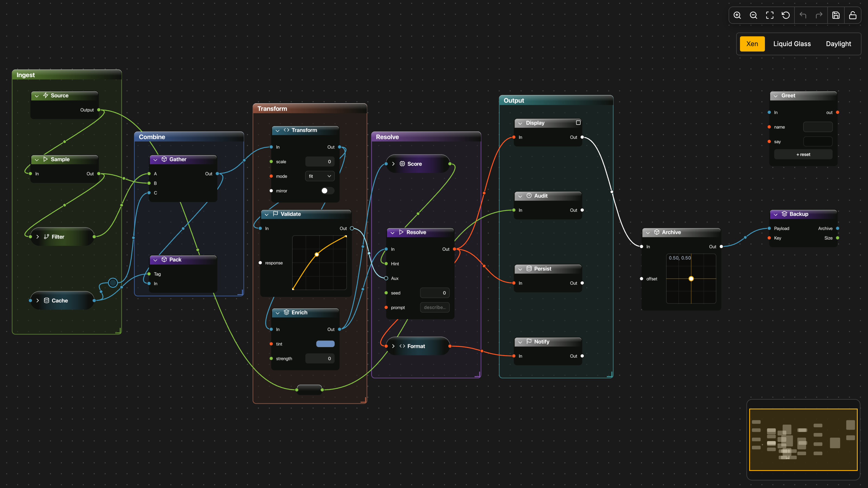
Task: Switch to Daylight theme
Action: [838, 44]
